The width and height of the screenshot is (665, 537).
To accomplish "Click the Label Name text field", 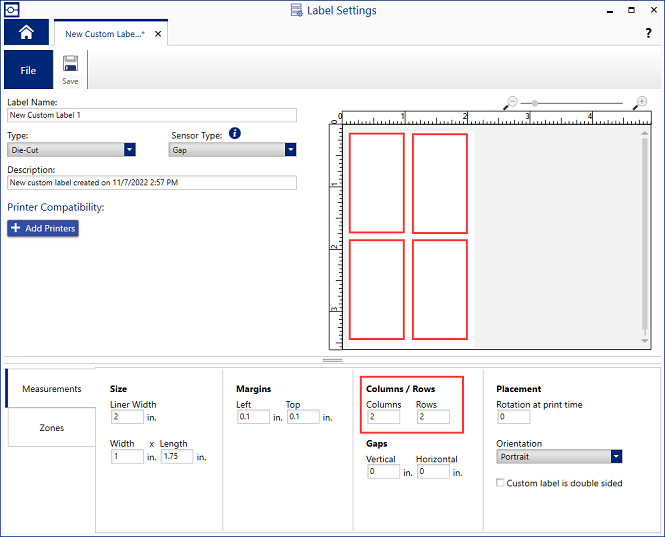I will [x=152, y=115].
